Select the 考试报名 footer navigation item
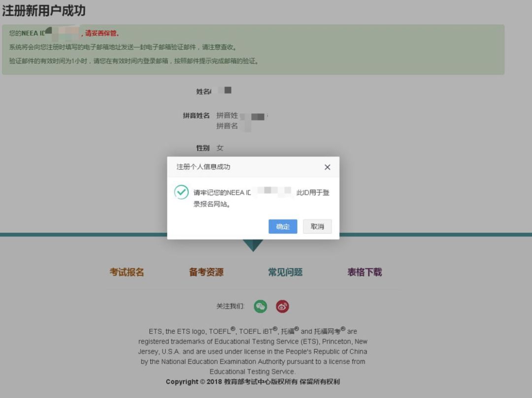 coord(126,272)
